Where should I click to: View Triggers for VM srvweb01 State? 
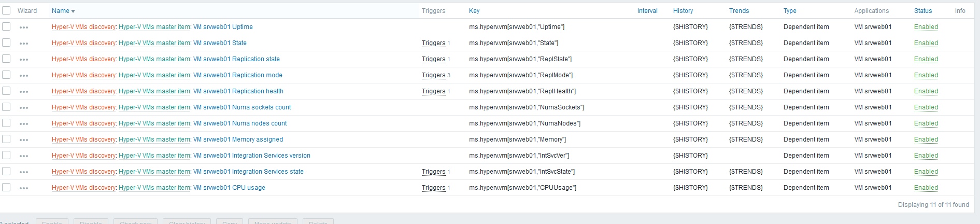click(434, 43)
